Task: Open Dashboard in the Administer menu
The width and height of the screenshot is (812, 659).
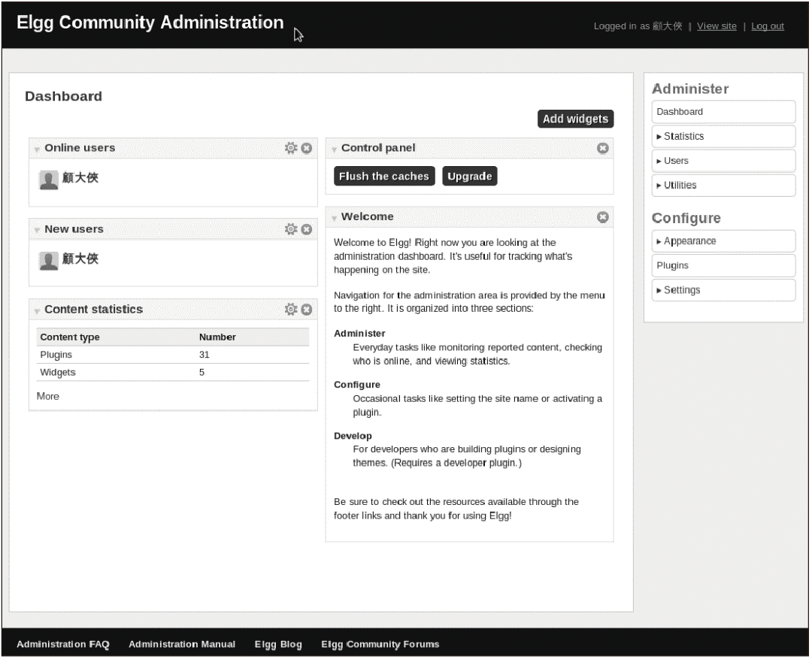Action: pyautogui.click(x=723, y=112)
